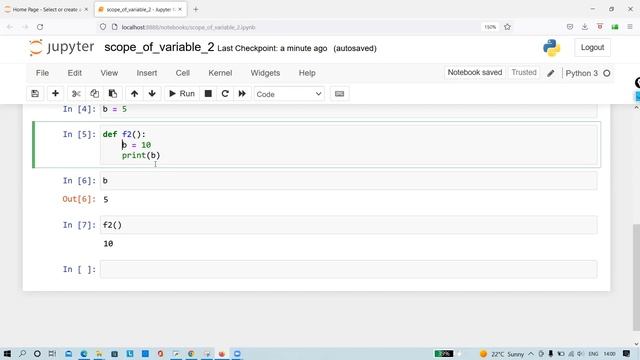Click the Python logo icon
This screenshot has width=640, height=360.
tap(551, 48)
